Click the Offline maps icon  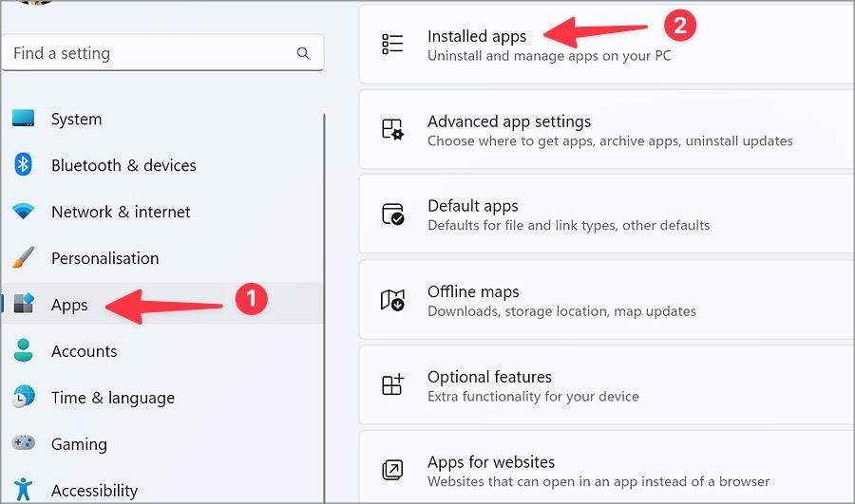392,300
